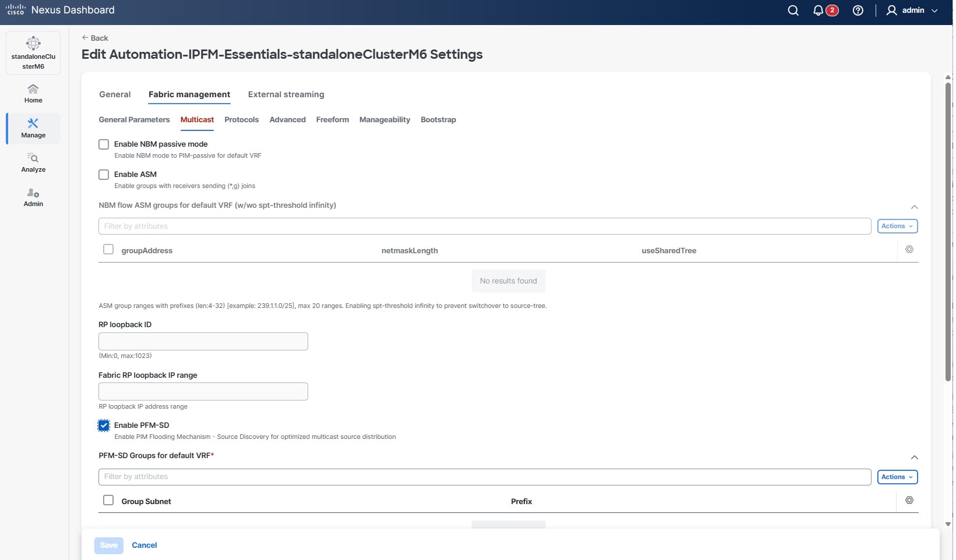Toggle Enable ASM checkbox
The width and height of the screenshot is (956, 560).
pyautogui.click(x=104, y=175)
